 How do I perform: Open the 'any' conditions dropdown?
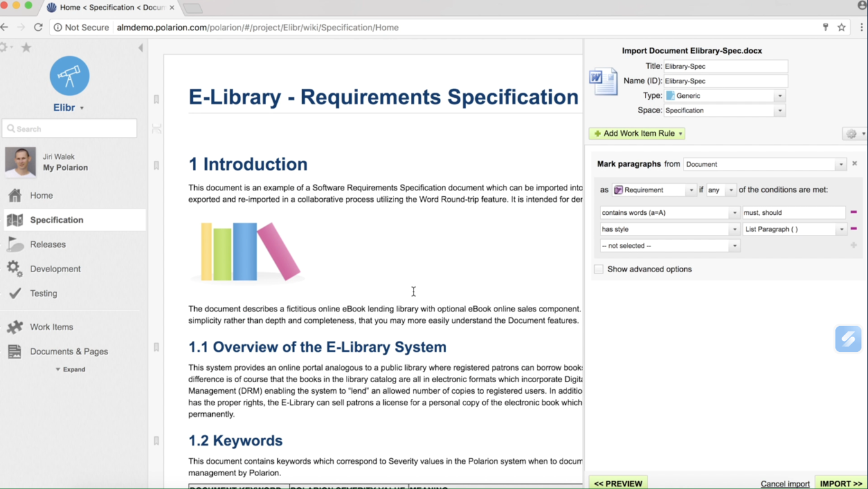point(721,190)
